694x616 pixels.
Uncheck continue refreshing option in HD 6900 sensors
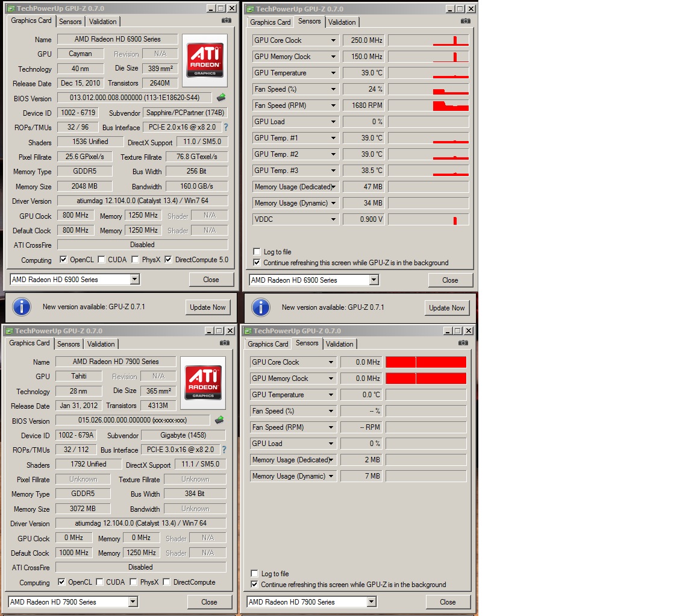pos(257,263)
